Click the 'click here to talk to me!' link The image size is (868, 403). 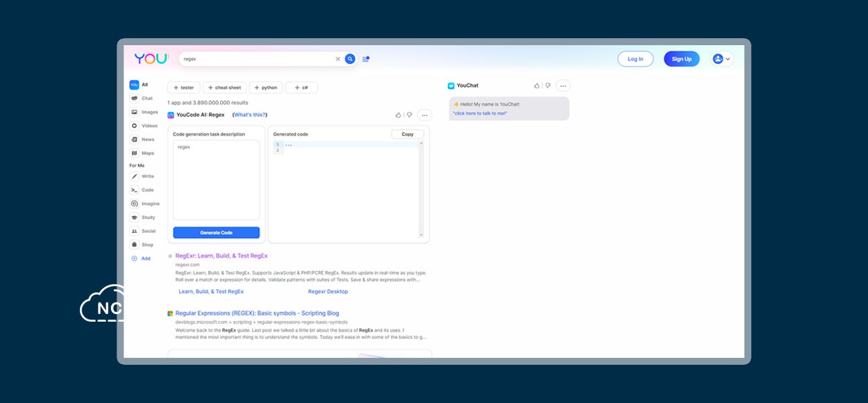coord(480,113)
